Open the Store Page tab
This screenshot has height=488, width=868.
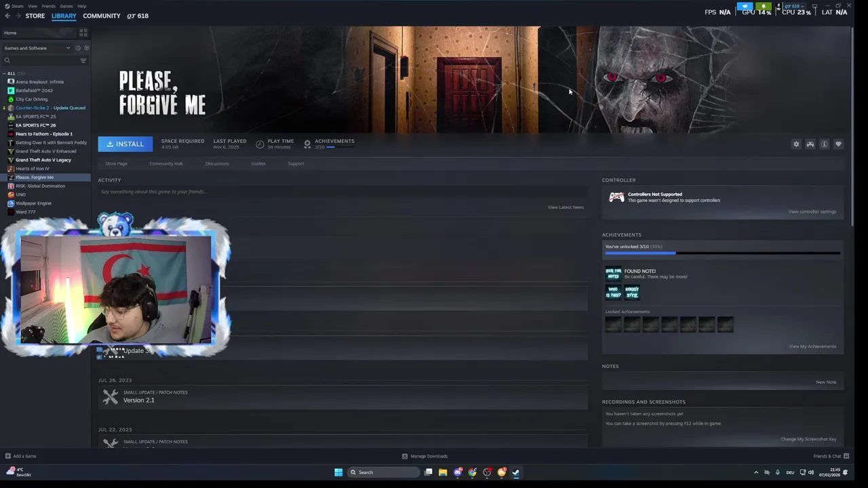click(x=116, y=163)
